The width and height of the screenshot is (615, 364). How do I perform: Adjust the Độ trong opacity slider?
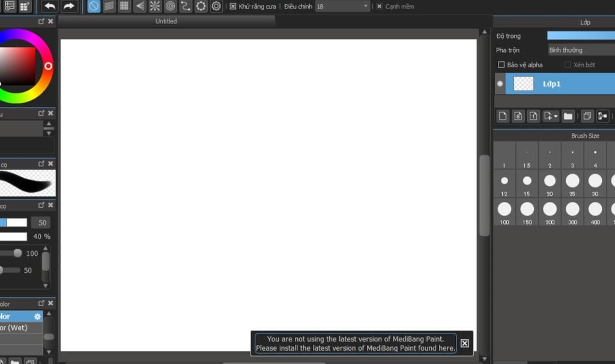(581, 35)
